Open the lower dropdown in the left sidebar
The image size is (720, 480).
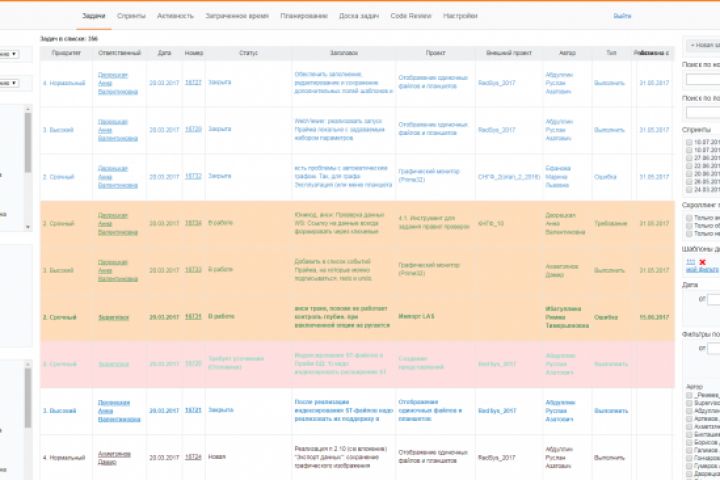(x=9, y=83)
